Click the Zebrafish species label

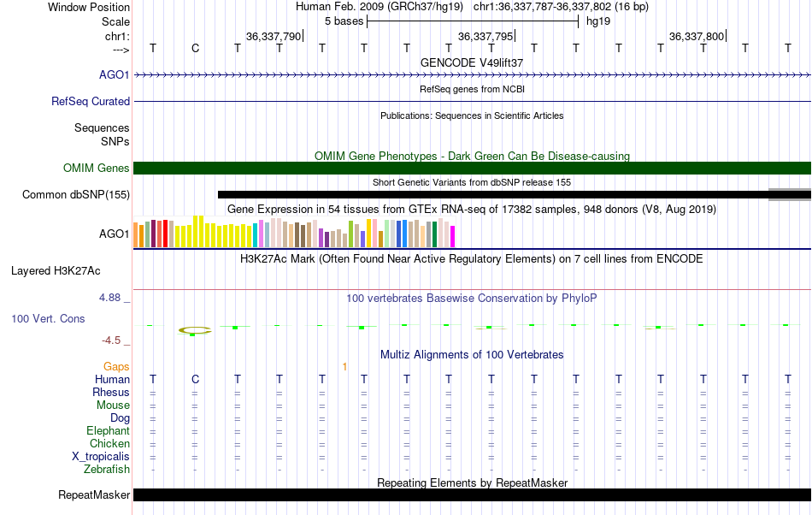click(107, 470)
